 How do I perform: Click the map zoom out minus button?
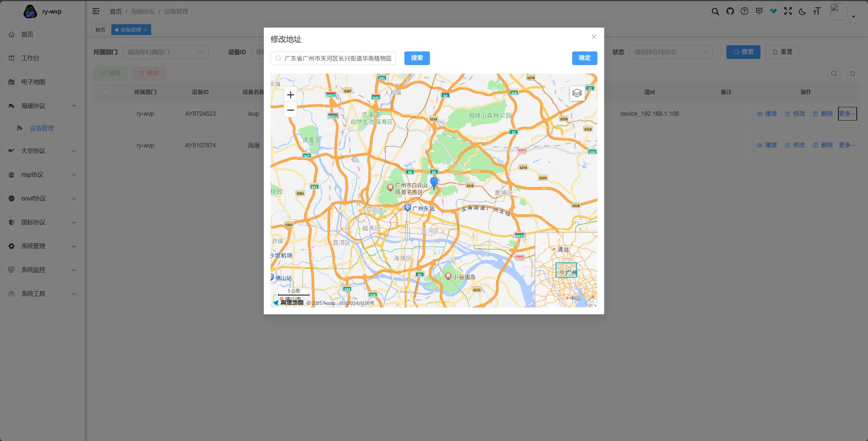[x=290, y=110]
